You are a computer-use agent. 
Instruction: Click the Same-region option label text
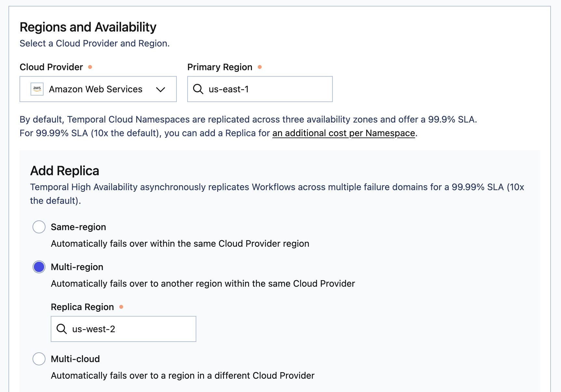(78, 227)
